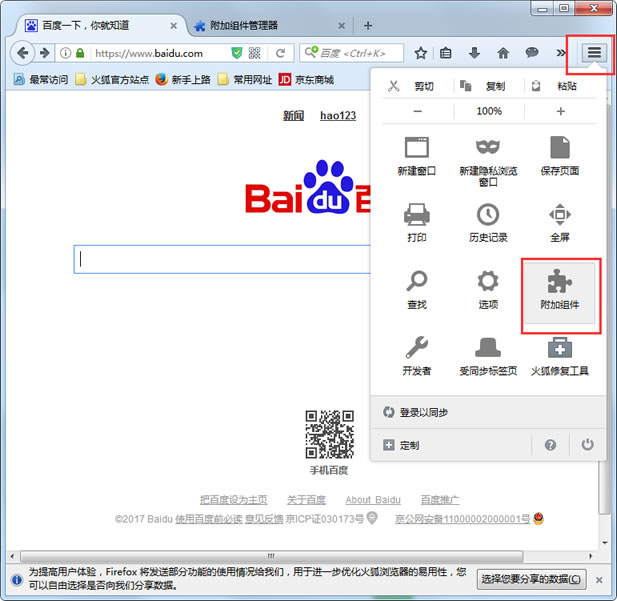Show bookmarks list icon in toolbar
This screenshot has height=601, width=617.
click(x=445, y=53)
